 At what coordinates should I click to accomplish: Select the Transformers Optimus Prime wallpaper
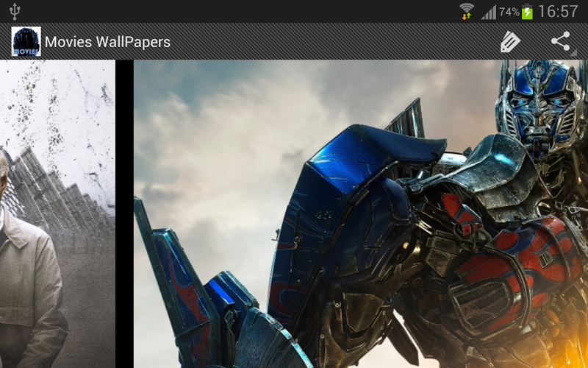coord(361,214)
